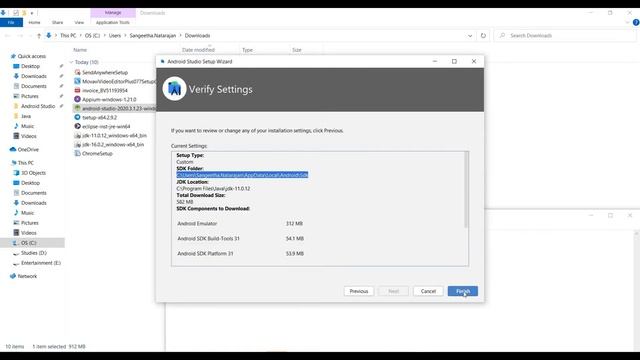Open the Home ribbon tab

[x=34, y=22]
